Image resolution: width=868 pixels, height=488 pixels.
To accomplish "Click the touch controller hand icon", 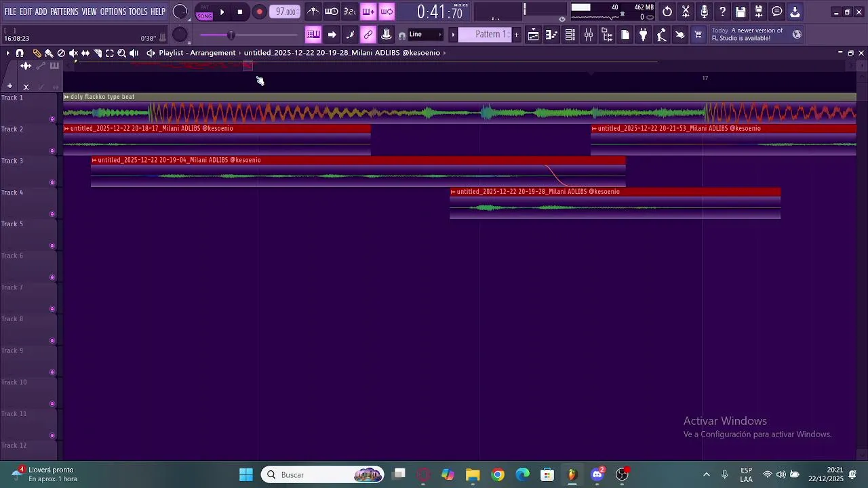I will pyautogui.click(x=680, y=35).
